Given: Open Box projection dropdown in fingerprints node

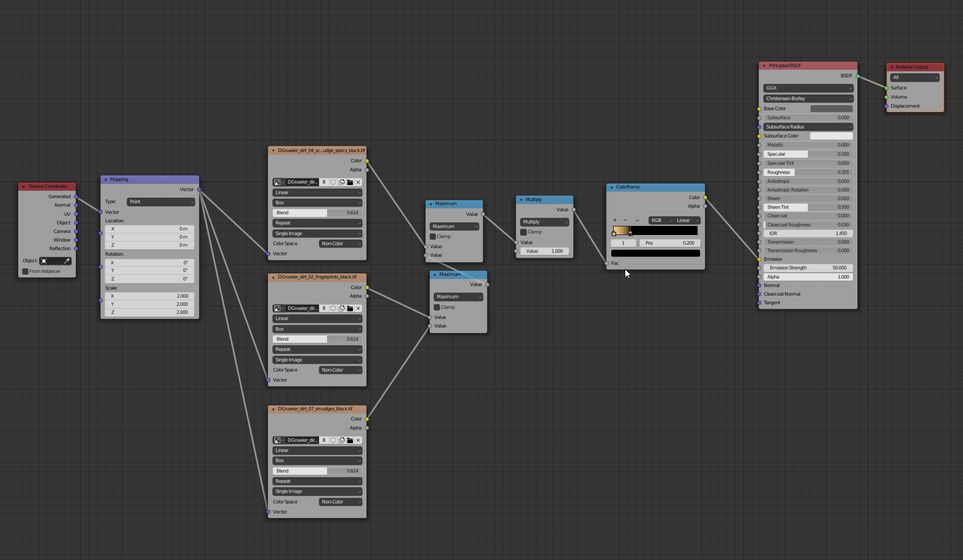Looking at the screenshot, I should coord(317,329).
